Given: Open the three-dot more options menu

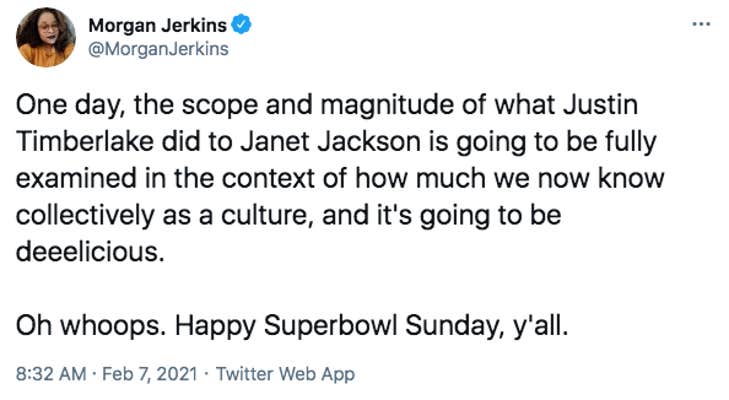Looking at the screenshot, I should [x=701, y=24].
